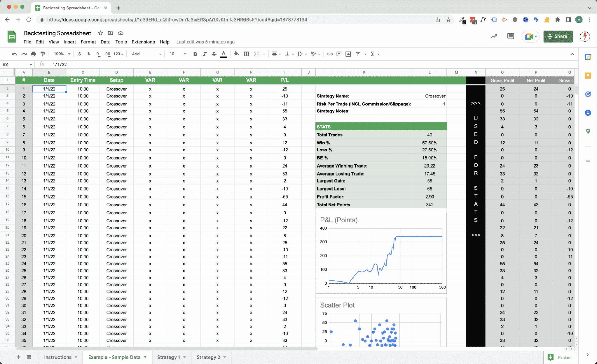Start a Google Meet call
Screen dimensions: 597x364
pos(530,36)
